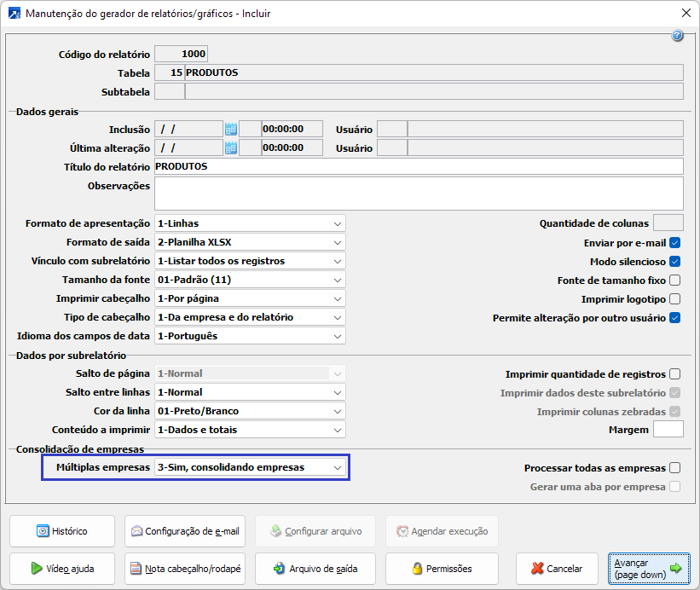Open the Permissões lock button
Viewport: 700px width, 590px height.
(x=442, y=569)
